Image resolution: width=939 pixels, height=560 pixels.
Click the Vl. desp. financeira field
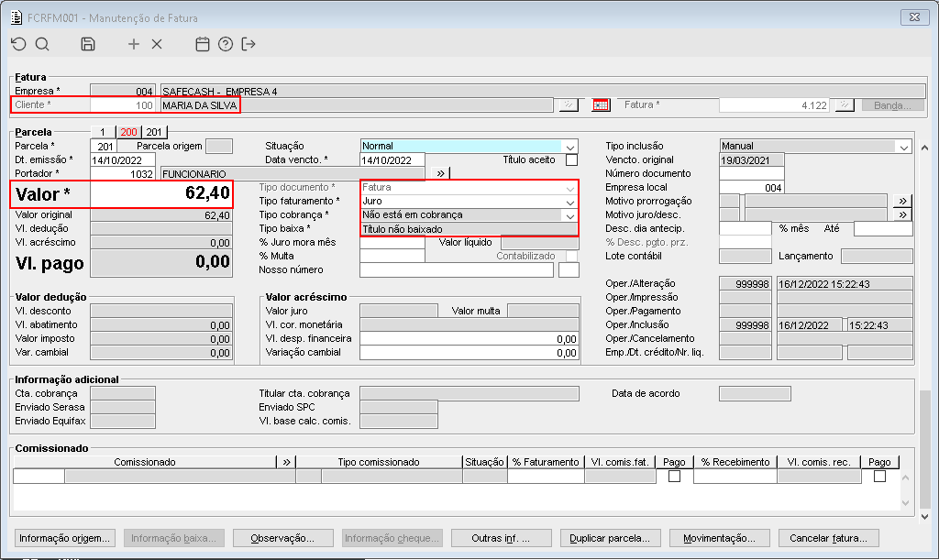coord(469,338)
